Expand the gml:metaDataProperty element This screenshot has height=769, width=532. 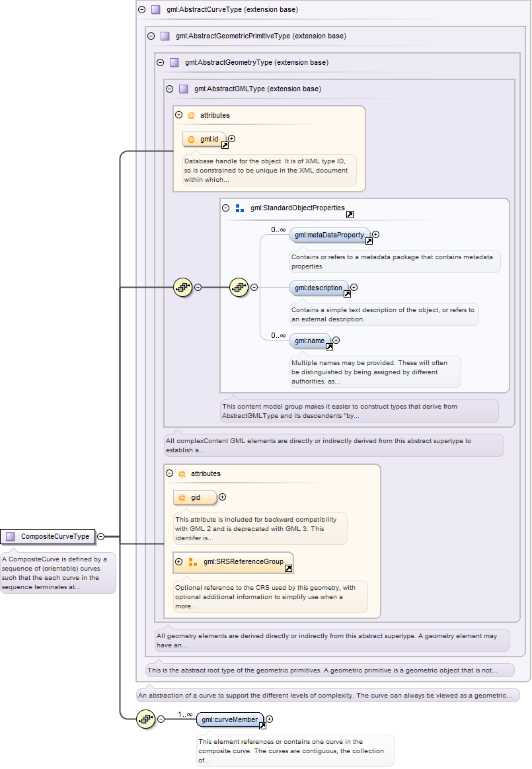tap(375, 235)
